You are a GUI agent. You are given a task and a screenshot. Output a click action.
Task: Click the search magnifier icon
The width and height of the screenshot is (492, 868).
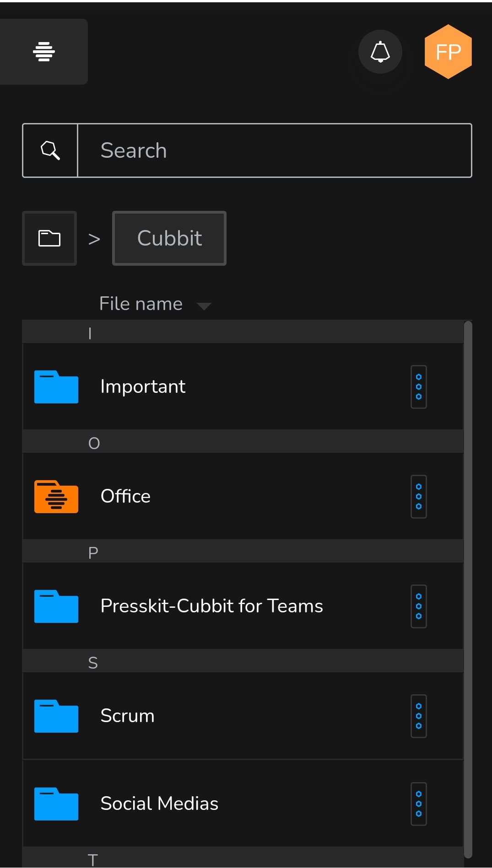tap(50, 150)
